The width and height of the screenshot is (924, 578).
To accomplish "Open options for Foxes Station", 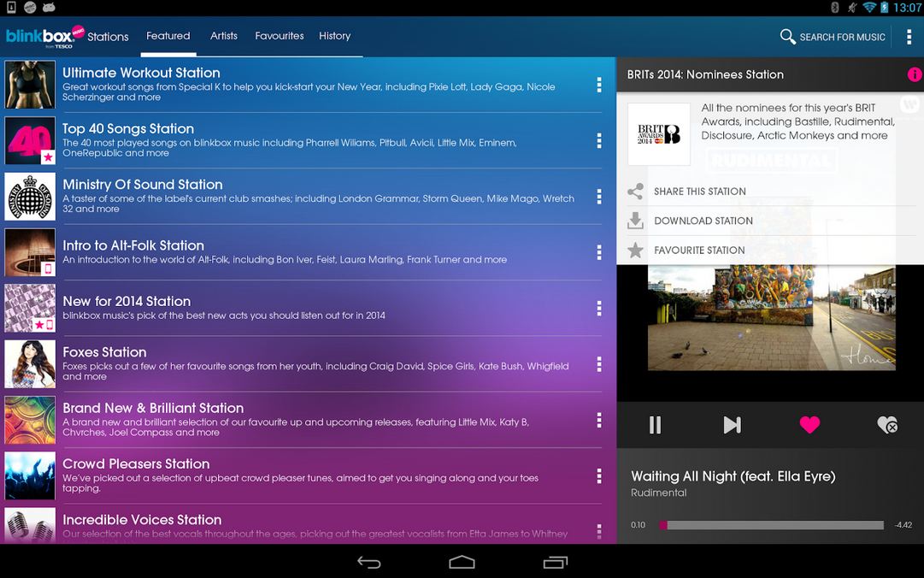I will pyautogui.click(x=598, y=364).
